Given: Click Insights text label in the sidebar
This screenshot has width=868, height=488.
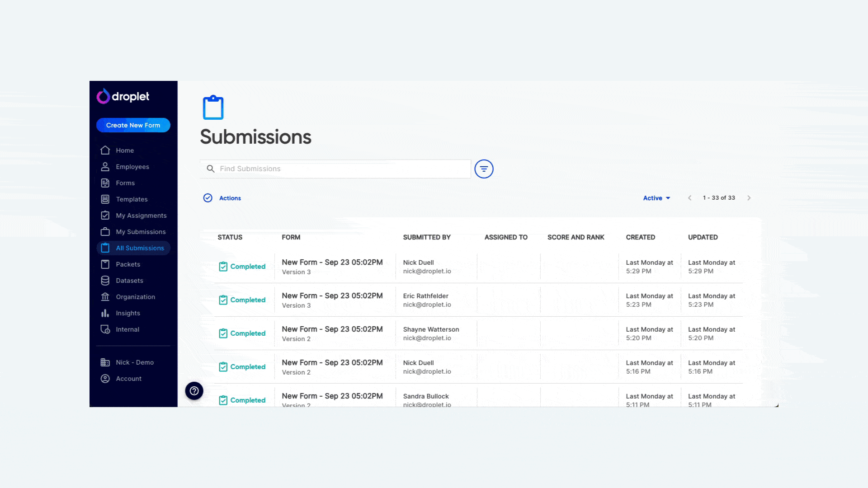Looking at the screenshot, I should (x=128, y=313).
